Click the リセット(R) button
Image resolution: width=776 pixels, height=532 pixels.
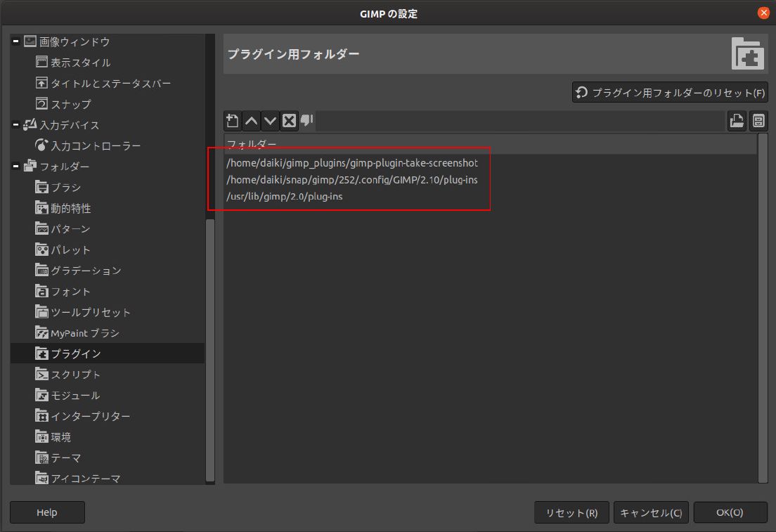click(571, 512)
